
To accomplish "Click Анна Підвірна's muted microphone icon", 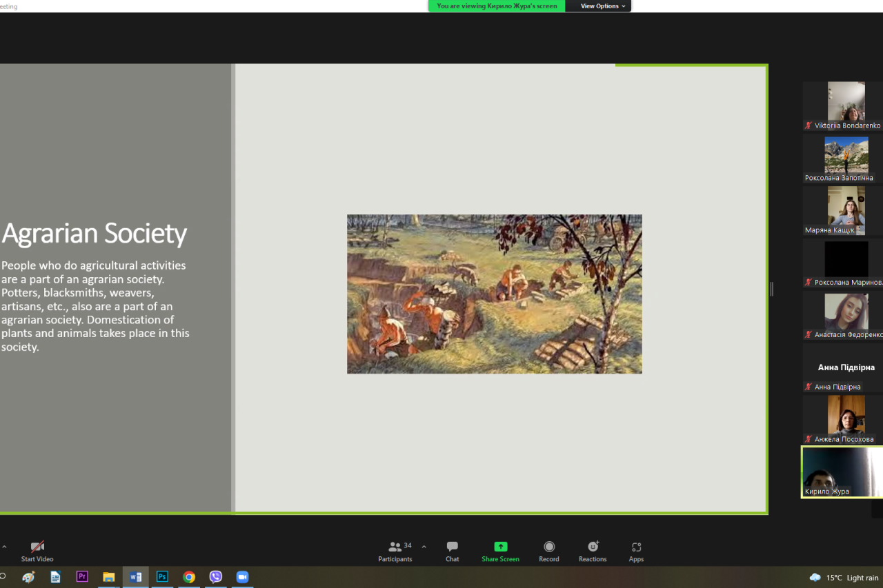I will [x=808, y=387].
